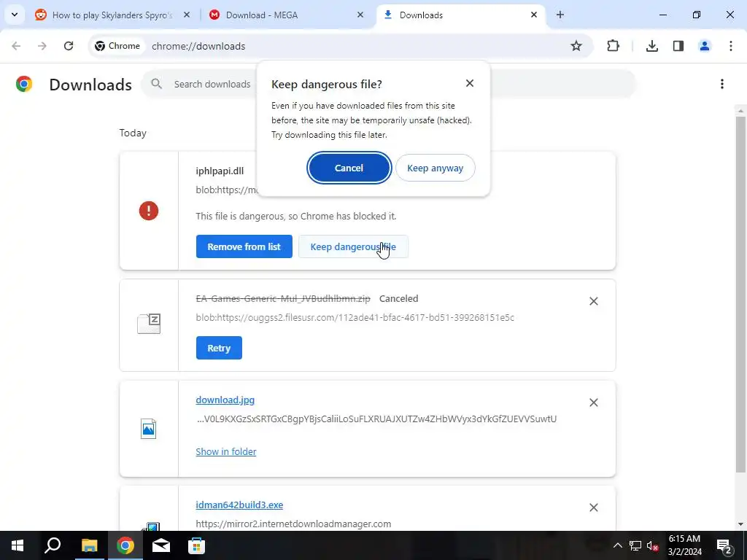Open Microsoft Store from taskbar

pos(196,545)
